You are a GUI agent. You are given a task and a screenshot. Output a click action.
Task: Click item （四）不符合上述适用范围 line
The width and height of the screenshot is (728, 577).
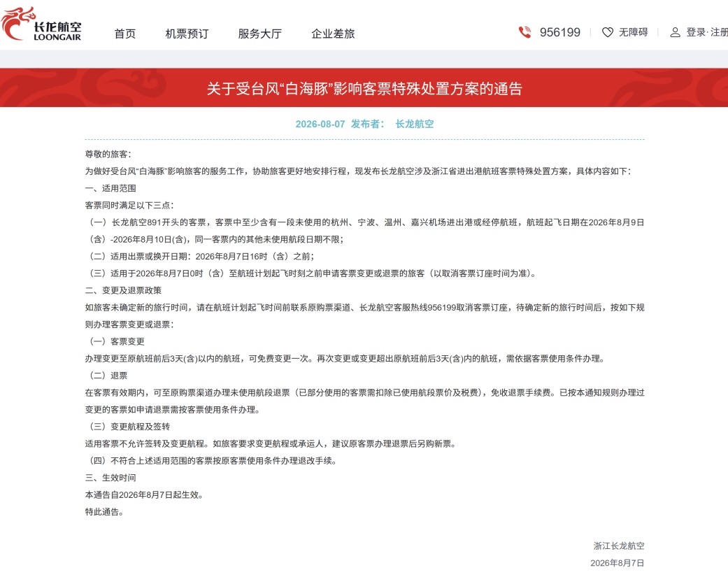click(212, 460)
